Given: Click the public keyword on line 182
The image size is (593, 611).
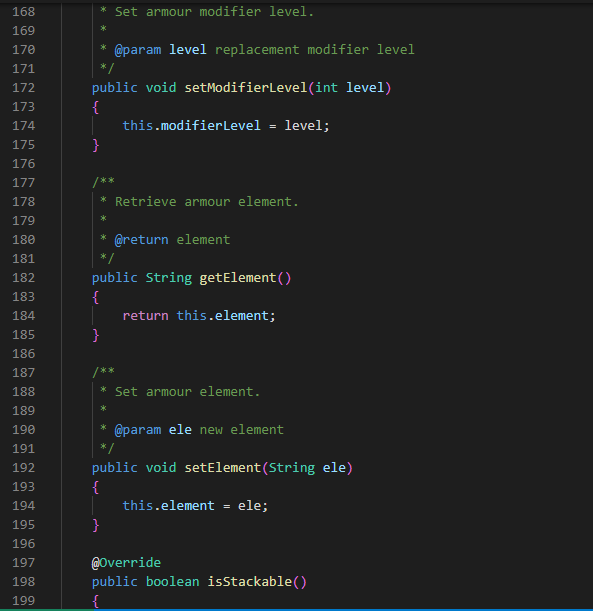Looking at the screenshot, I should click(115, 278).
